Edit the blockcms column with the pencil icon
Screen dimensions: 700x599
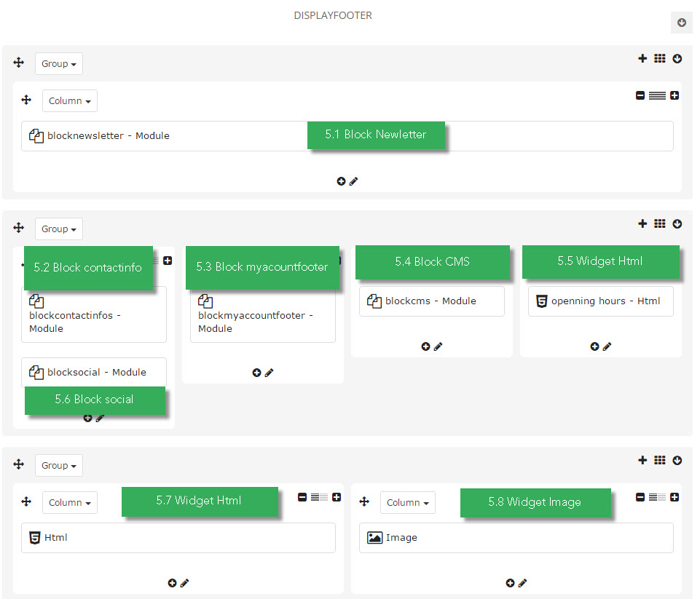pos(438,346)
